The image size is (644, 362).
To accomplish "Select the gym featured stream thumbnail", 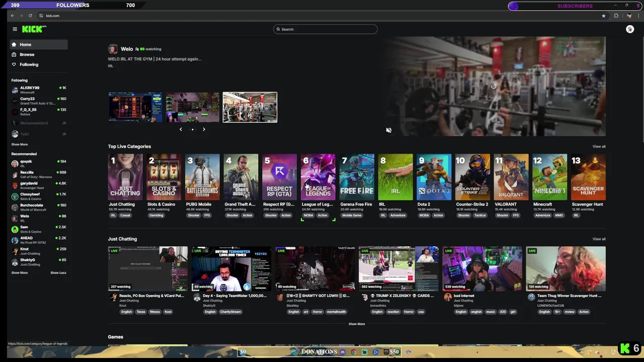I will point(250,107).
